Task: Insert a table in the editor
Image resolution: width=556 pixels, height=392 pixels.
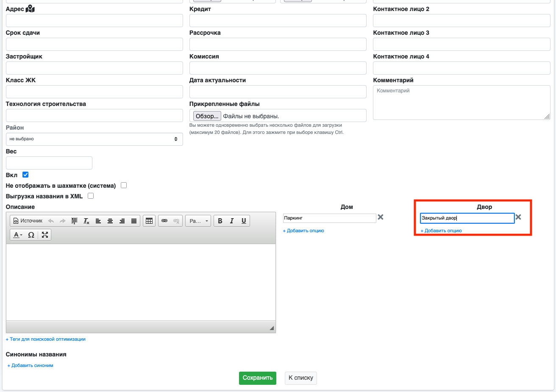Action: pyautogui.click(x=149, y=221)
